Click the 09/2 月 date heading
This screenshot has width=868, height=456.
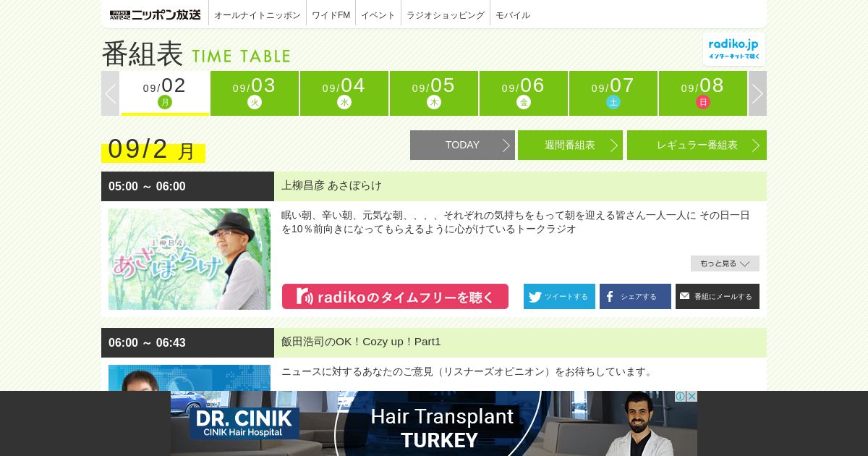click(x=153, y=149)
